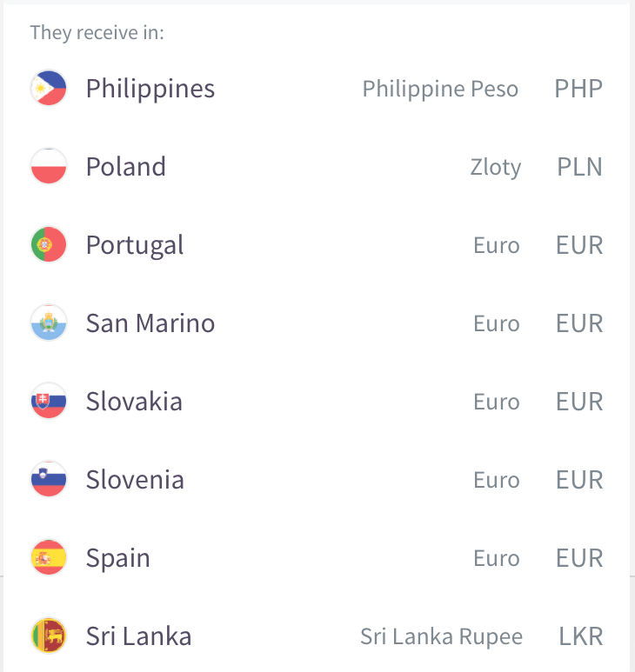Click the Sri Lanka flag icon
Viewport: 635px width, 672px height.
(49, 635)
